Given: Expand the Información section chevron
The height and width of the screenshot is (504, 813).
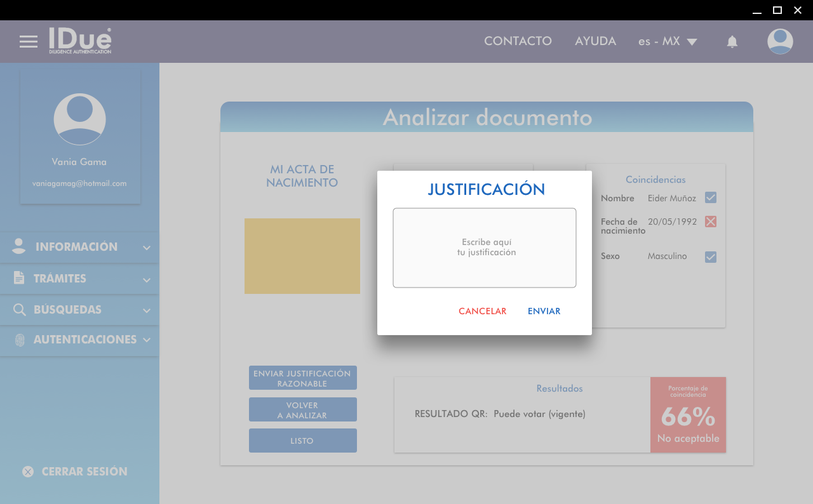Looking at the screenshot, I should (147, 248).
